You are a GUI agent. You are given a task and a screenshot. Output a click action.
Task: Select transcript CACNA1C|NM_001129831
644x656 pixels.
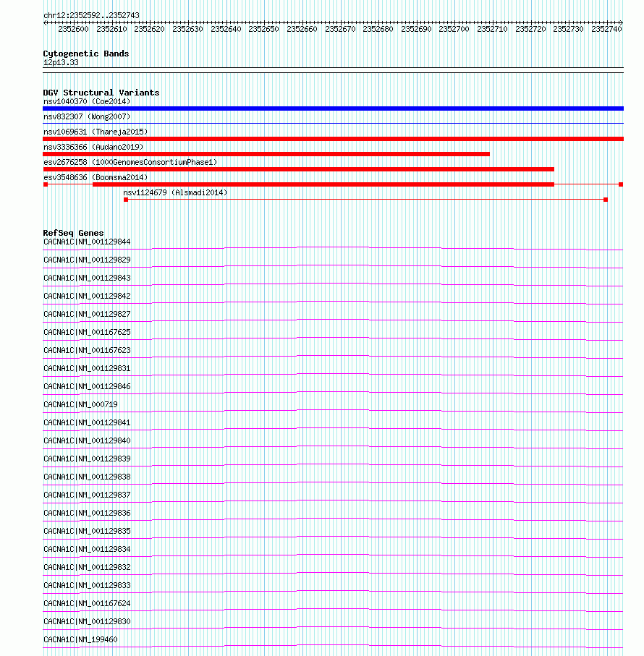[x=87, y=369]
